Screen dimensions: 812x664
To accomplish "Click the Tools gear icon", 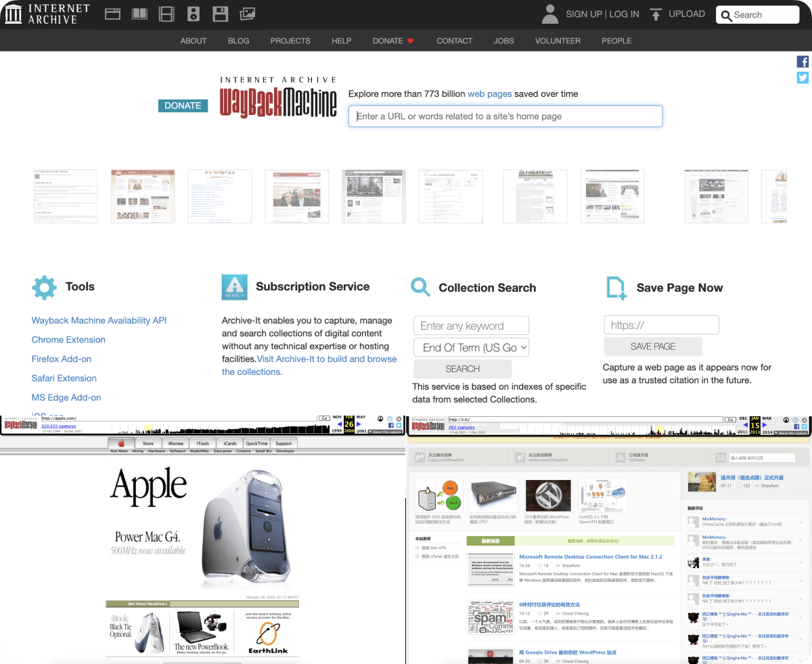I will coord(44,287).
